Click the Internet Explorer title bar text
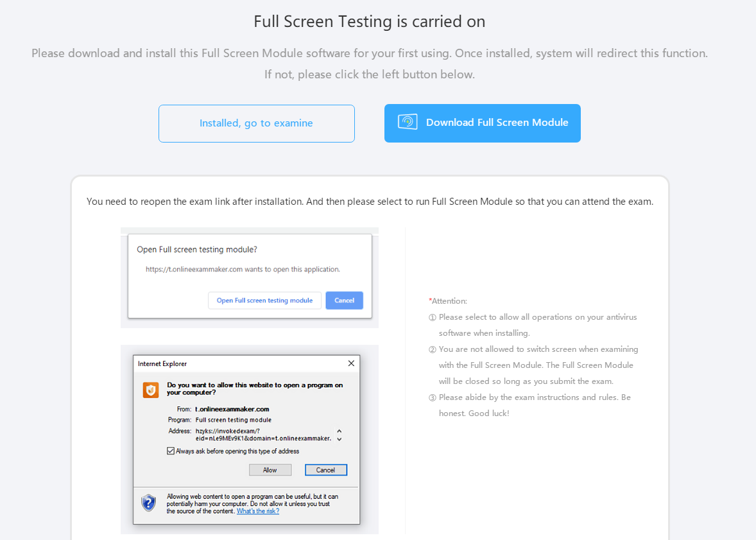Viewport: 756px width, 540px height. pos(162,364)
